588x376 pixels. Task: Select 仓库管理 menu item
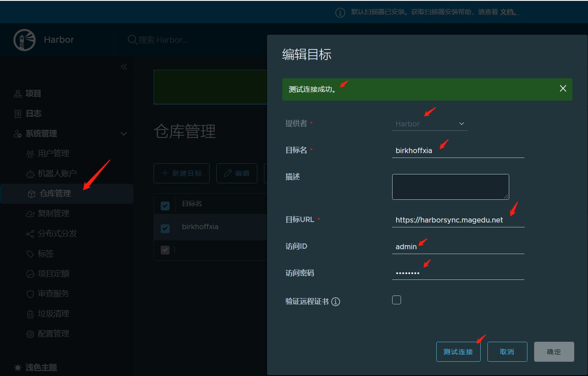tap(67, 194)
